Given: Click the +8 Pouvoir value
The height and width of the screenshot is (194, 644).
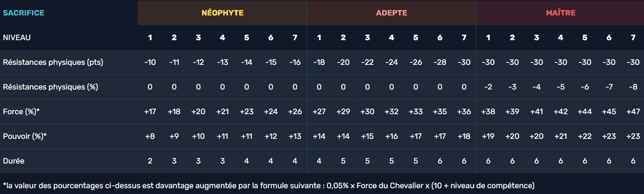Looking at the screenshot, I should (x=150, y=136).
